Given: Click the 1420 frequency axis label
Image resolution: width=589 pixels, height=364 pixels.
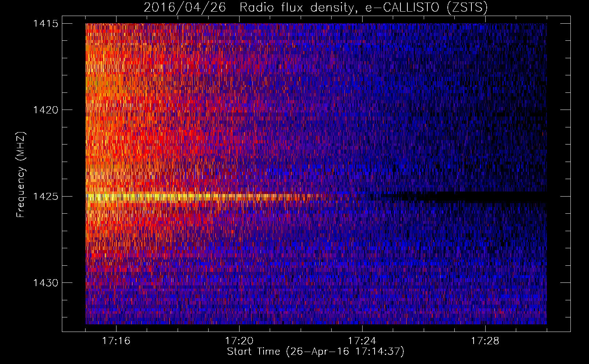Looking at the screenshot, I should pos(46,110).
